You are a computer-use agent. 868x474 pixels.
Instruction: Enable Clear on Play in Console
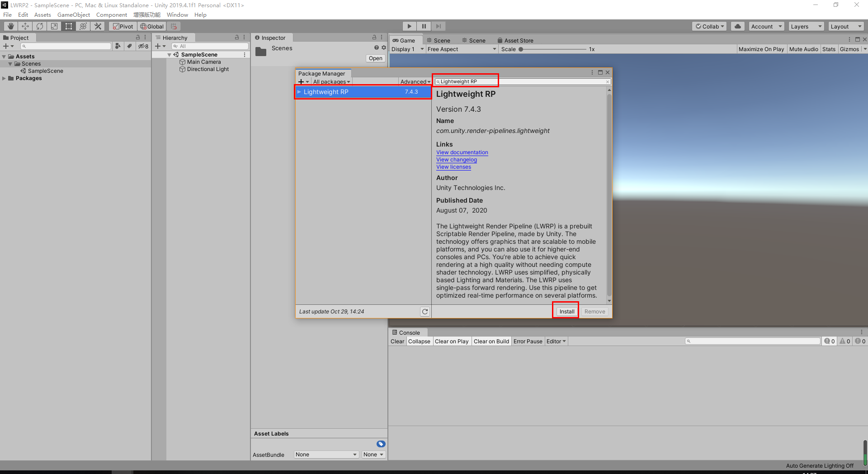pyautogui.click(x=452, y=341)
